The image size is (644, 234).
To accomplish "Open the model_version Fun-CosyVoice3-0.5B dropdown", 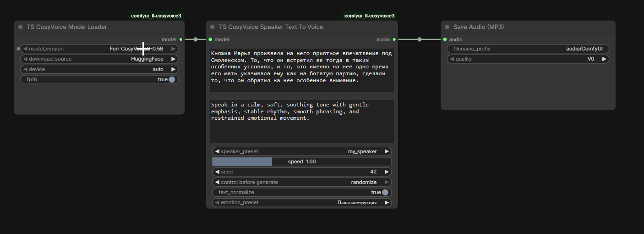I will [99, 49].
